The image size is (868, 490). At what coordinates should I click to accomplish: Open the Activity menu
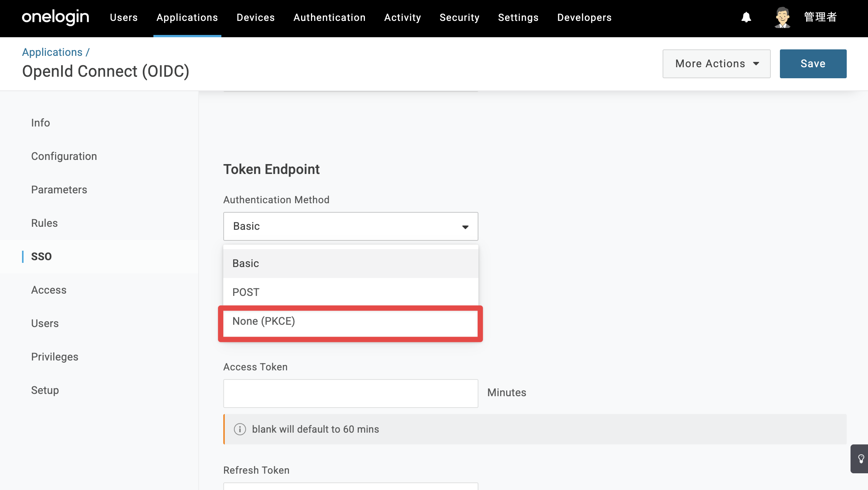click(402, 17)
